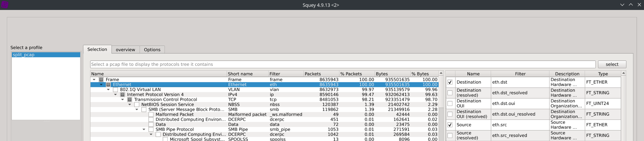Uncheck the Source eth.src field checkbox
Image resolution: width=644 pixels, height=141 pixels.
point(450,125)
